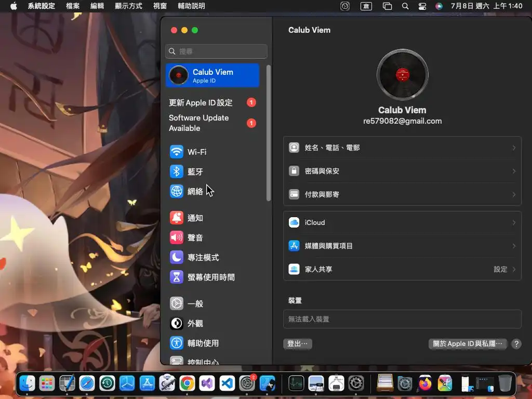Open the 付款與郵寄 row
Image resolution: width=532 pixels, height=399 pixels.
[402, 194]
